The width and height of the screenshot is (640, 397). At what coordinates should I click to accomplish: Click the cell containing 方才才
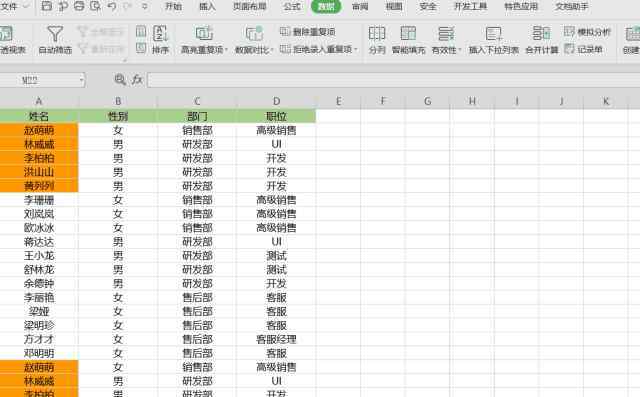[39, 339]
